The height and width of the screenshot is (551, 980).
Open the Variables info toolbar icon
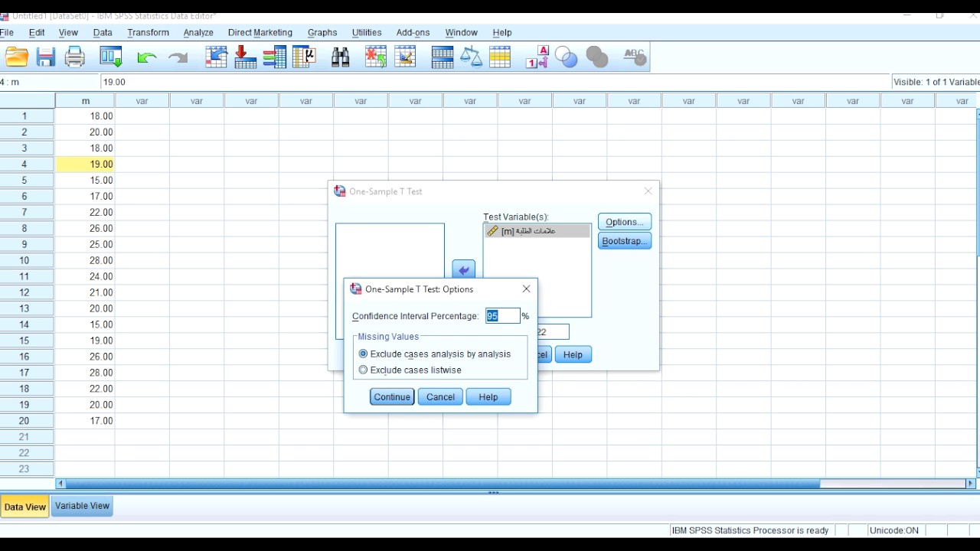274,57
